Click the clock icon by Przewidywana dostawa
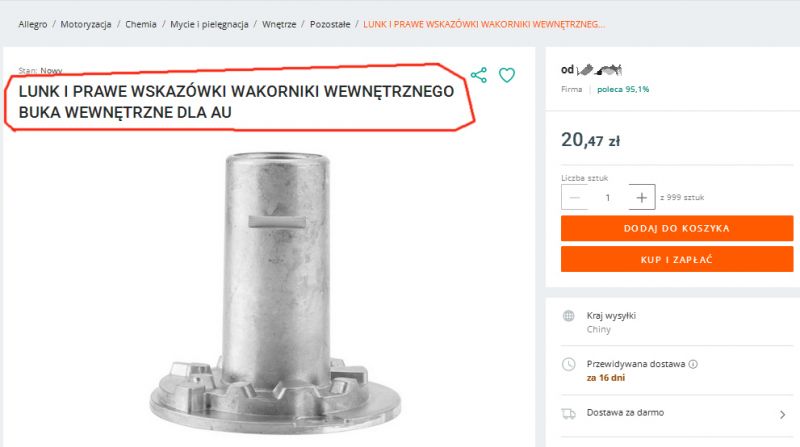800x447 pixels. pyautogui.click(x=568, y=364)
